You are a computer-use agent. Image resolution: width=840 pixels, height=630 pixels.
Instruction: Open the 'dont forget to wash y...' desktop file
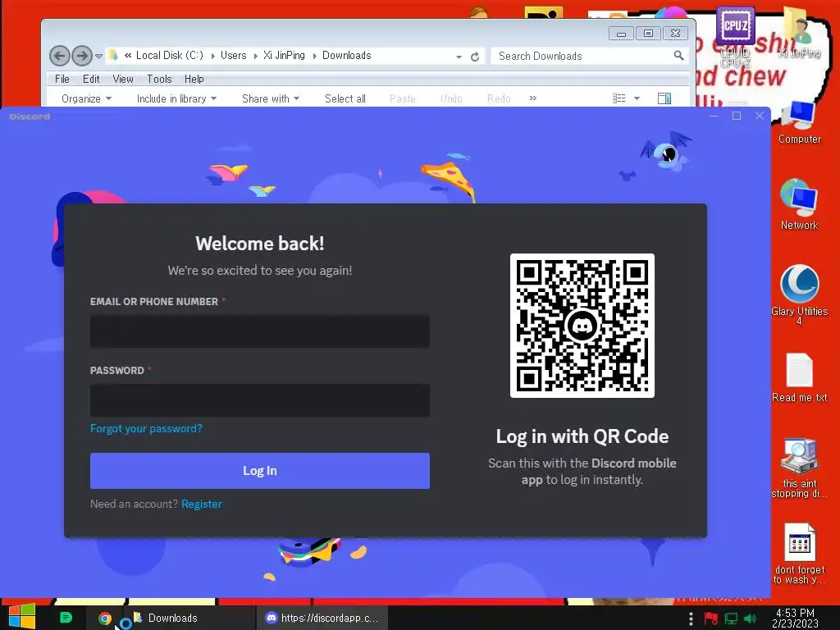coord(799,554)
